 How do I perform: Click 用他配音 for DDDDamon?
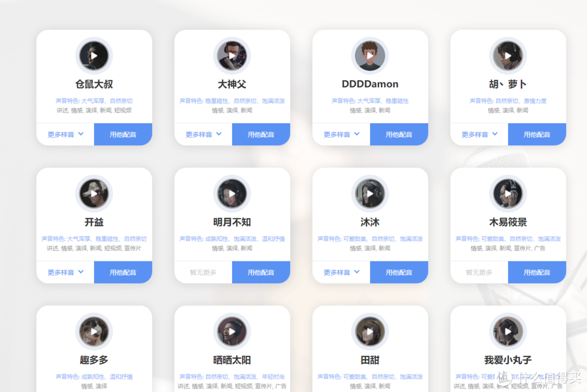pos(399,134)
